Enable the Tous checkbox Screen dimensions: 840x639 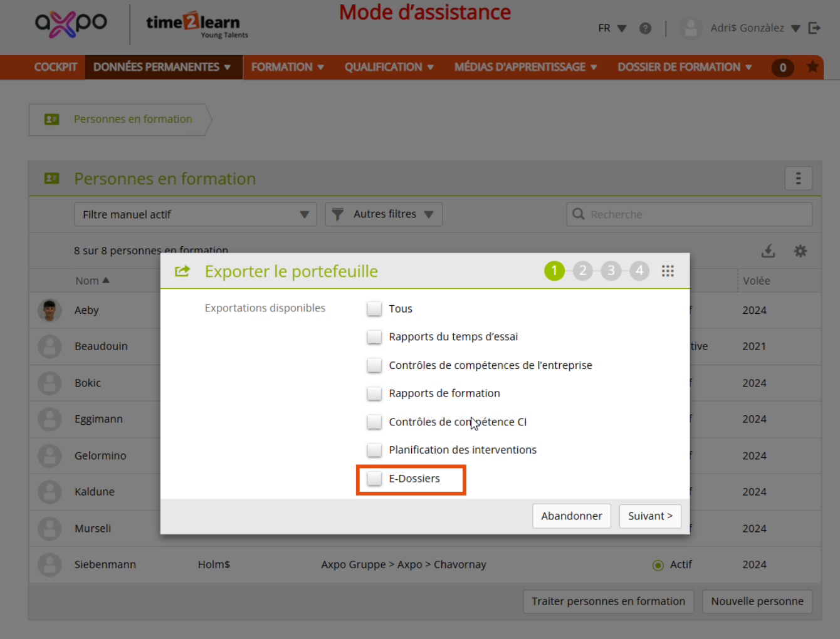[374, 309]
